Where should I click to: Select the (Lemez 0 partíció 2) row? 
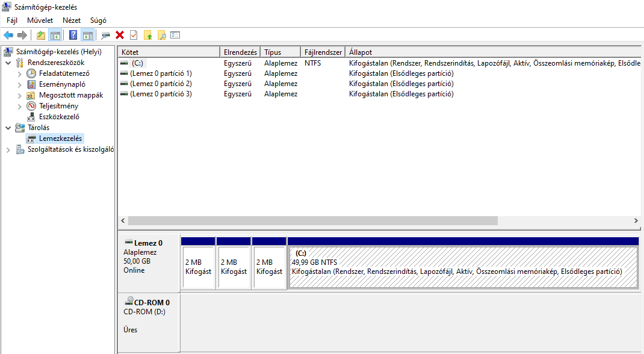coord(380,84)
